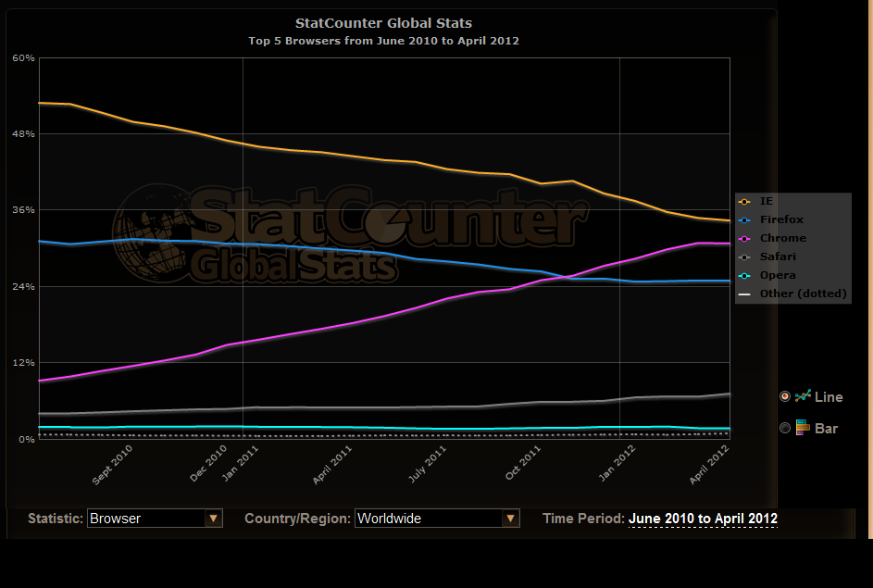
Task: Click the Other (dotted) legend entry
Action: 803,294
